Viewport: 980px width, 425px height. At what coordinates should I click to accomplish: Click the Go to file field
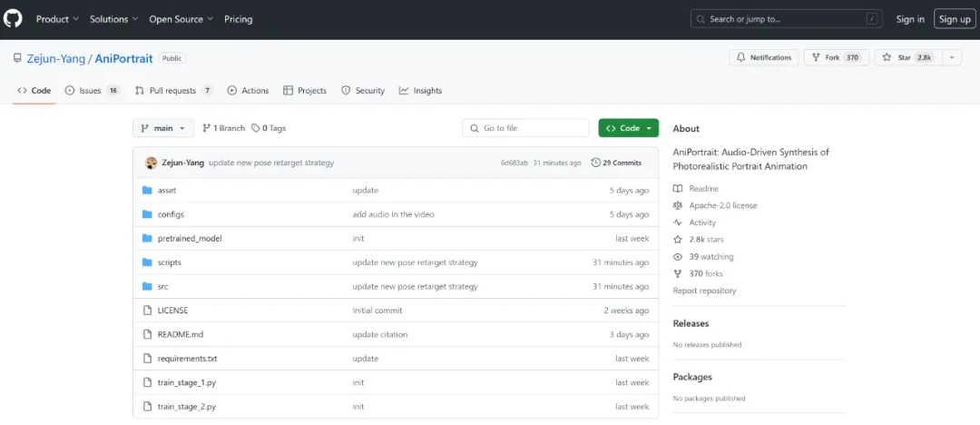click(525, 128)
